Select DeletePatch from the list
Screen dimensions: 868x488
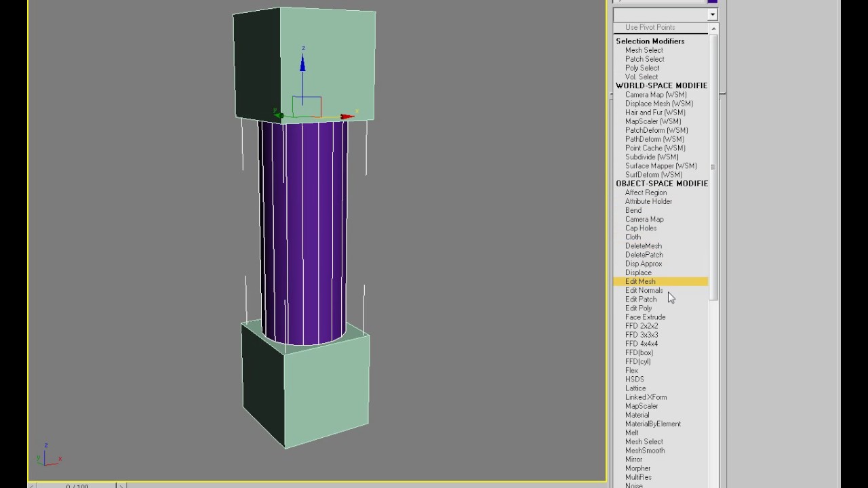pyautogui.click(x=644, y=255)
